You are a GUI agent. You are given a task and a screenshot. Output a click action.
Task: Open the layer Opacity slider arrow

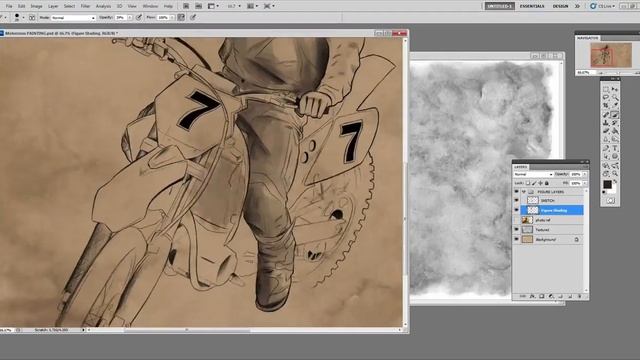click(x=584, y=174)
